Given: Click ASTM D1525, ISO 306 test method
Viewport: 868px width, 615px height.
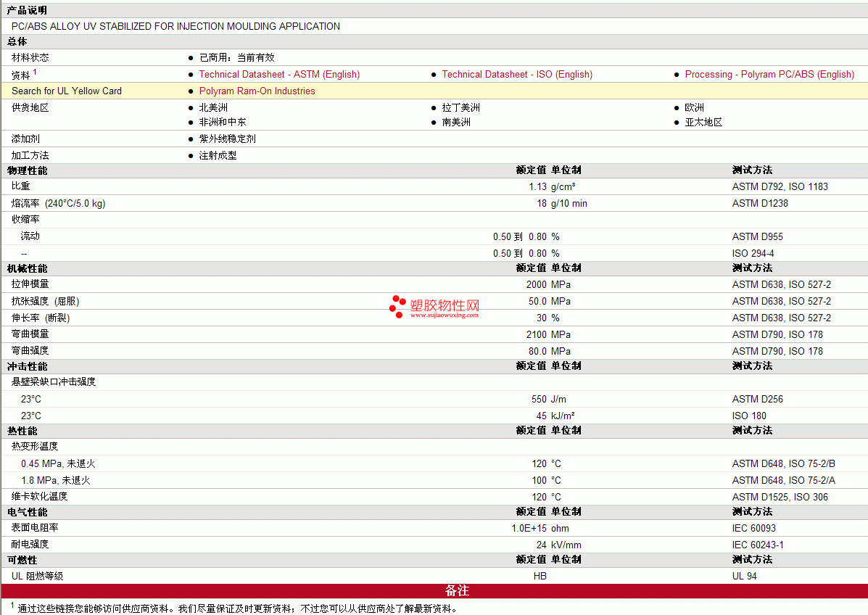Looking at the screenshot, I should (780, 497).
